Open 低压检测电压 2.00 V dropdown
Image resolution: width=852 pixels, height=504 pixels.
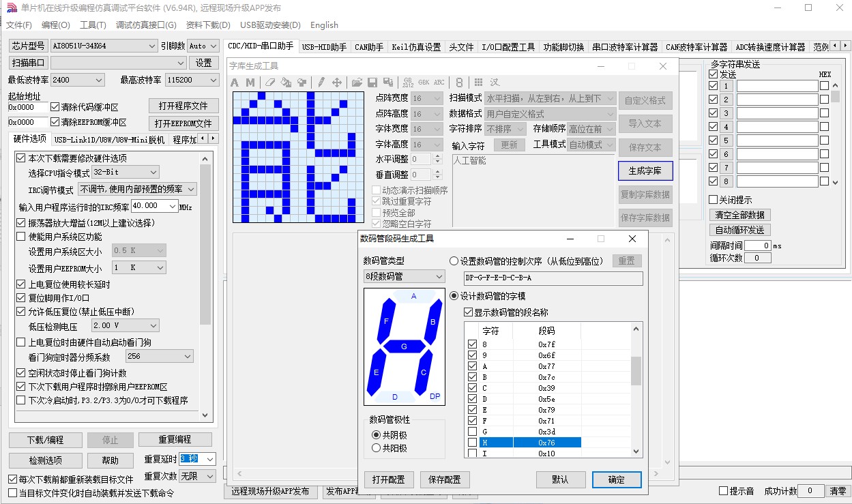(126, 326)
